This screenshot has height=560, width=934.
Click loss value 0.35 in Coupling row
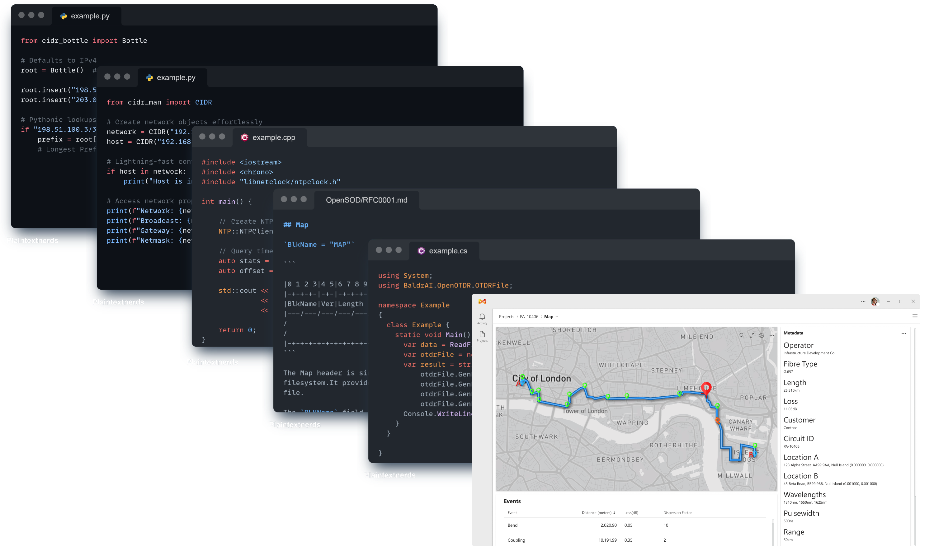point(628,540)
